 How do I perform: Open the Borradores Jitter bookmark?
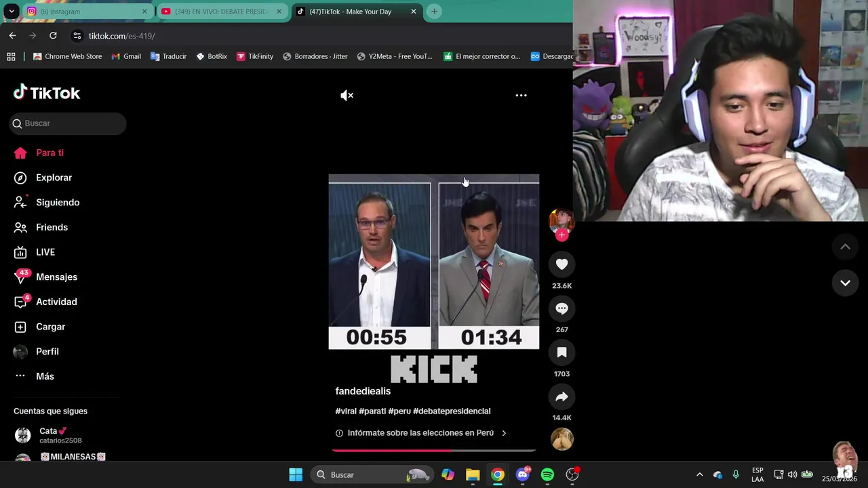click(315, 56)
